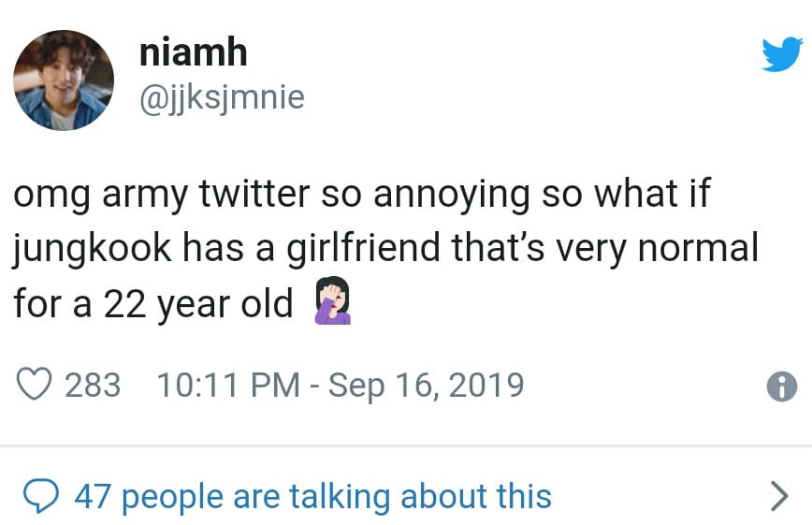Click the Sep 16, 2019 date
812x525 pixels.
425,385
